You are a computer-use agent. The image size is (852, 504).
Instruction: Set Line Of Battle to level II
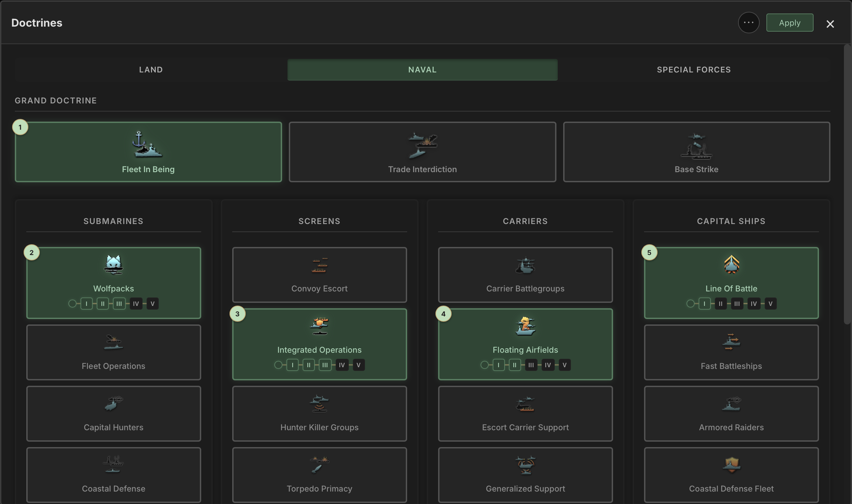(x=721, y=304)
